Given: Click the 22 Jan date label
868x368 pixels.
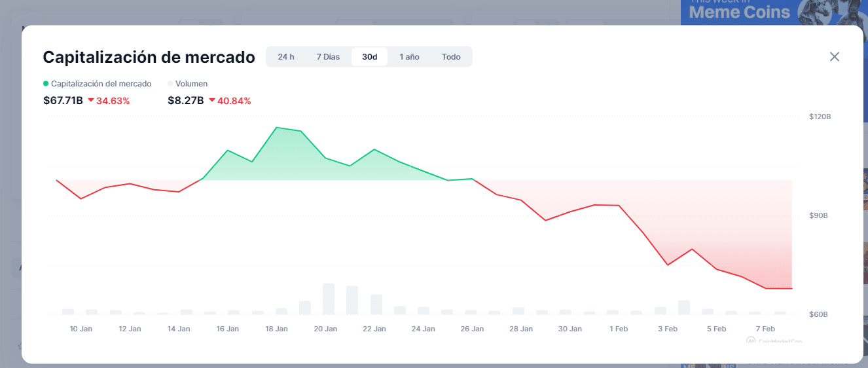Looking at the screenshot, I should (374, 329).
